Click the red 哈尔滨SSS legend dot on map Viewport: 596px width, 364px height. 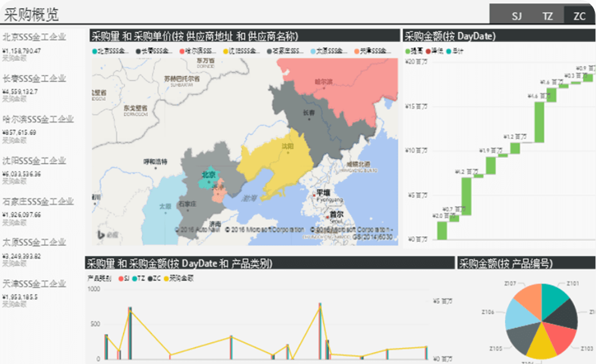click(x=182, y=51)
